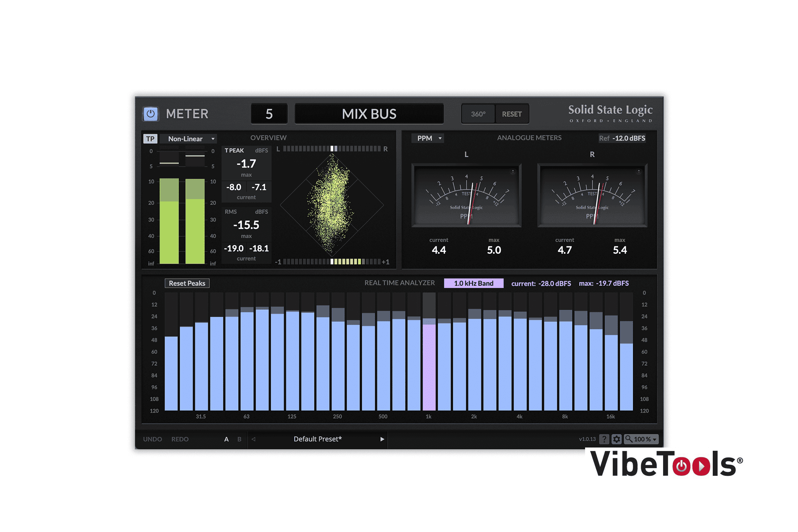Click the track number 5 field
798x532 pixels.
(269, 114)
